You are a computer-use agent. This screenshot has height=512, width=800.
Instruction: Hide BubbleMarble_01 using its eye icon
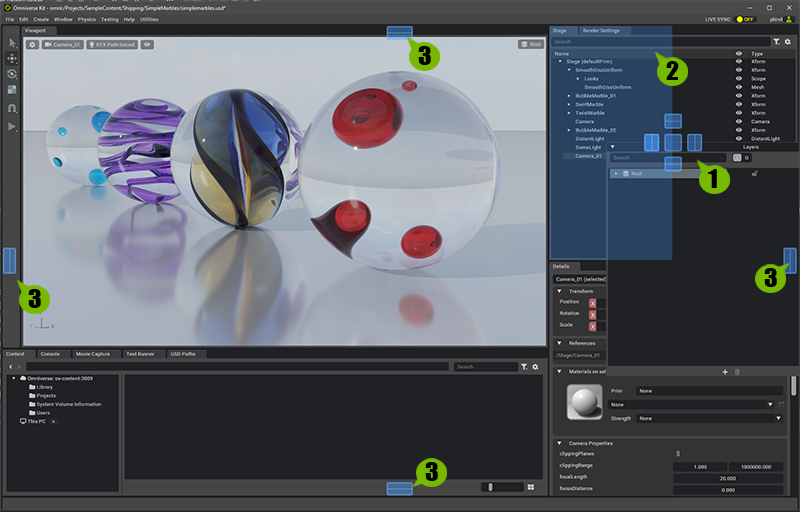pyautogui.click(x=739, y=95)
